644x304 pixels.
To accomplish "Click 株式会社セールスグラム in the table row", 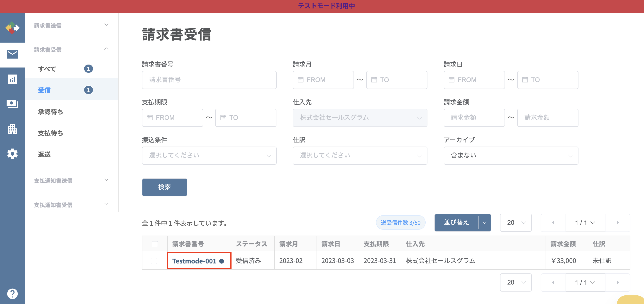I will coord(440,261).
